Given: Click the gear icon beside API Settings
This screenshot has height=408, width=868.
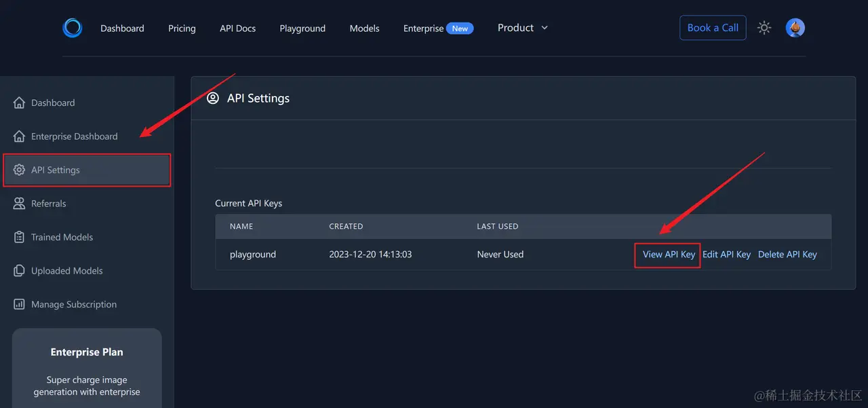Looking at the screenshot, I should [19, 170].
